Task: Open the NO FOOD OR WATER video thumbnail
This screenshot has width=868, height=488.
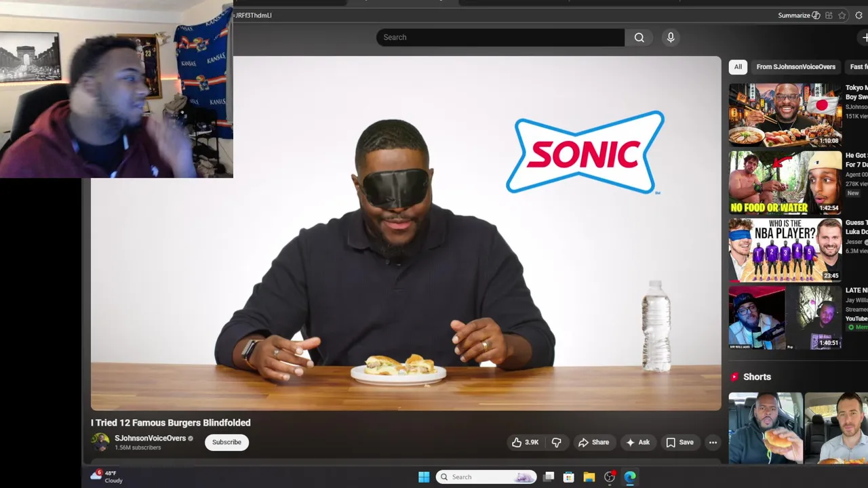Action: pyautogui.click(x=785, y=182)
